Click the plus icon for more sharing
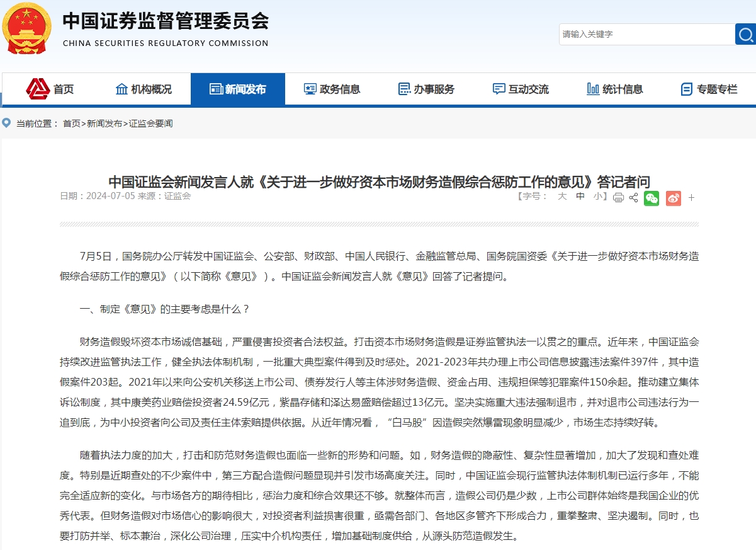This screenshot has width=756, height=550. pyautogui.click(x=691, y=198)
